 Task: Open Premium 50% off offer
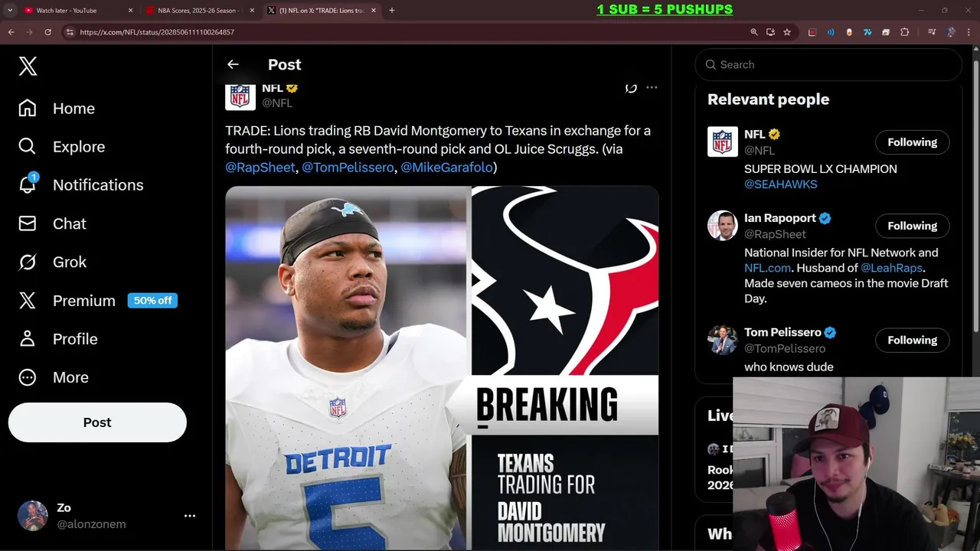pyautogui.click(x=98, y=301)
